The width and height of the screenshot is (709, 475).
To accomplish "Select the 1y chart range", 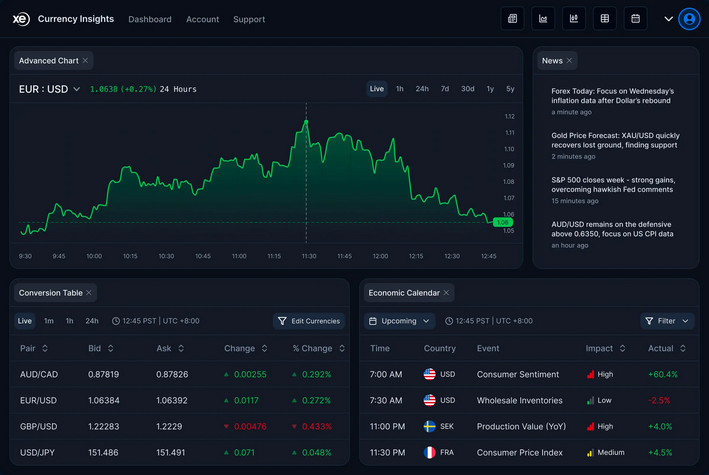I will pyautogui.click(x=490, y=89).
